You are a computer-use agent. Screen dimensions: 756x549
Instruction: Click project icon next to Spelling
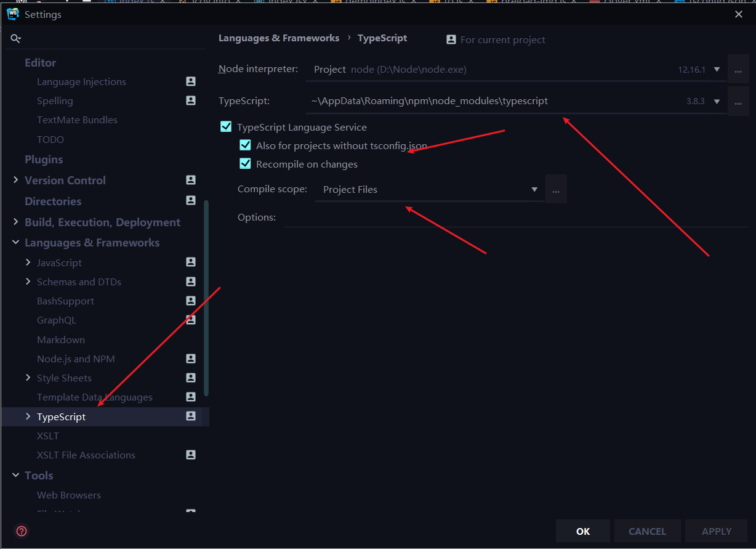191,100
